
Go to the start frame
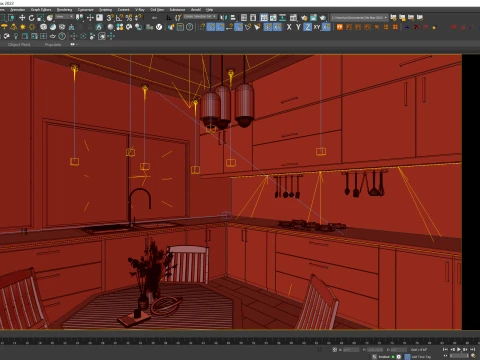point(445,349)
